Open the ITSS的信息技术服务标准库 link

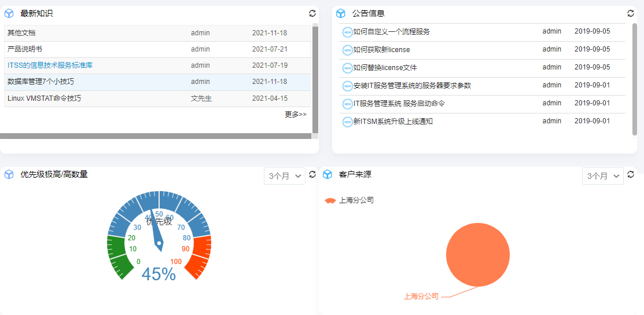[50, 65]
